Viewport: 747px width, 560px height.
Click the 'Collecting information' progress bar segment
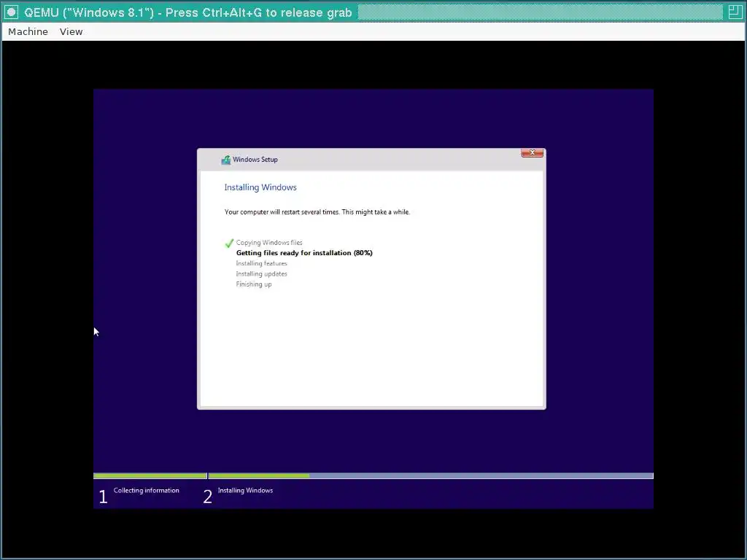150,475
